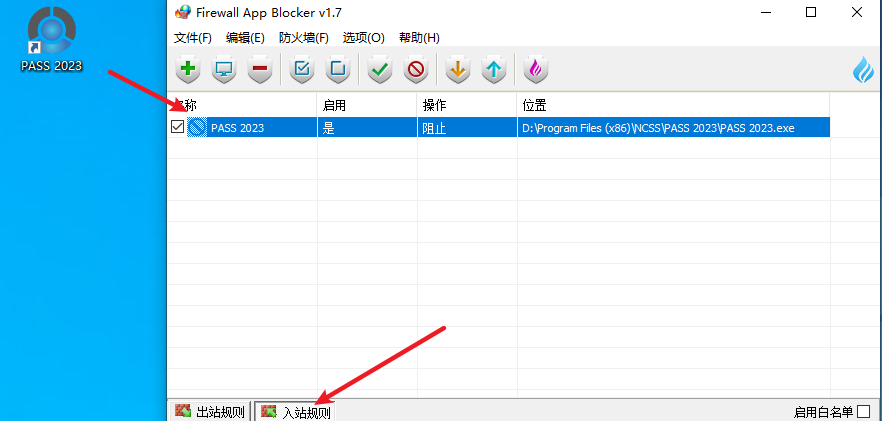Click the pink flame firewall settings icon
This screenshot has width=882, height=421.
tap(535, 70)
